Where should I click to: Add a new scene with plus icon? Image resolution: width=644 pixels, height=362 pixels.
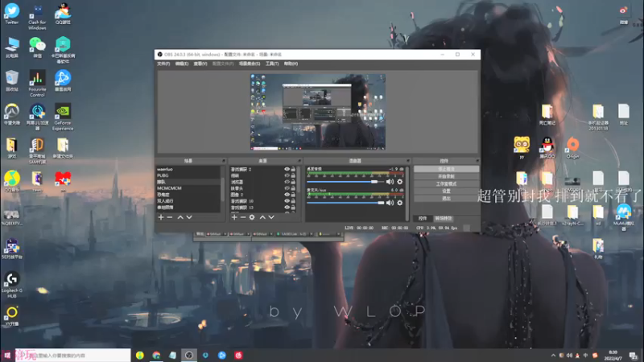[x=161, y=217]
